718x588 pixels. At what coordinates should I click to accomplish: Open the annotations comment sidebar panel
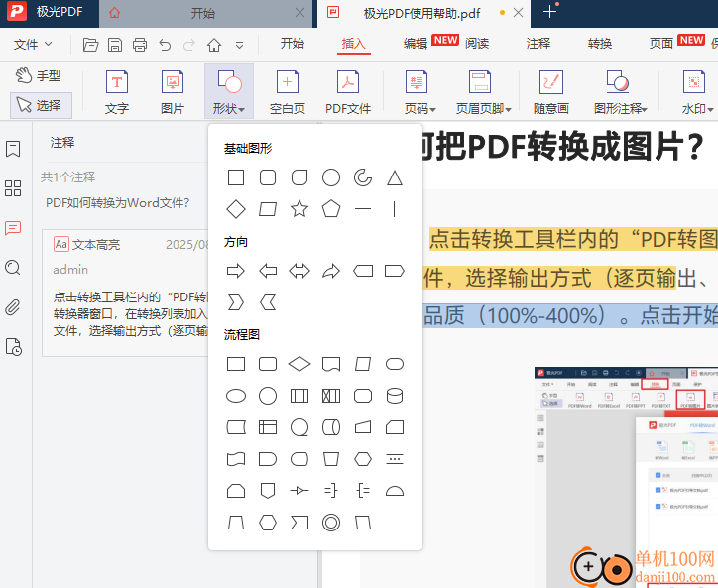(13, 228)
